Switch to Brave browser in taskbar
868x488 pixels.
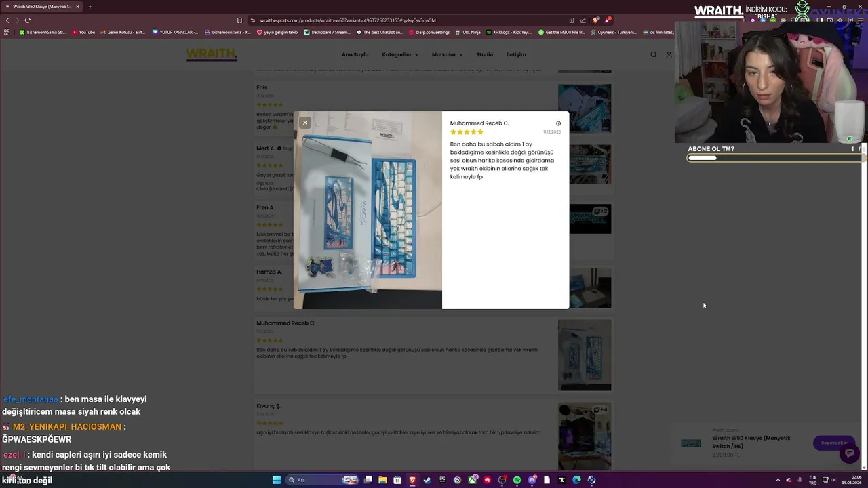click(412, 480)
